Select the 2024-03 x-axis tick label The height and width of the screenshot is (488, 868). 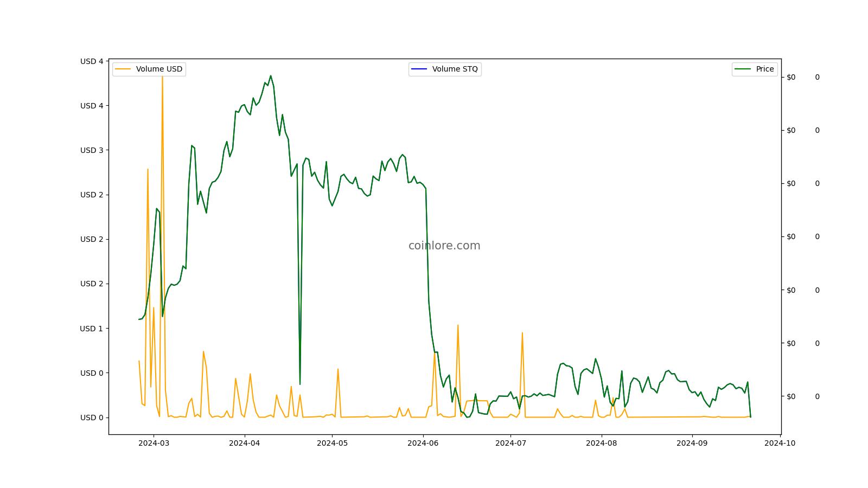[154, 443]
